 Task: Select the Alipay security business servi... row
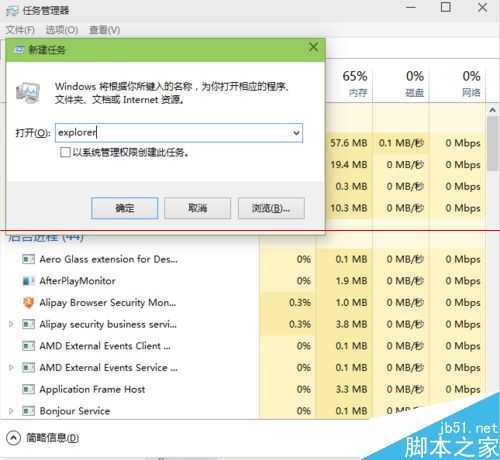point(108,324)
